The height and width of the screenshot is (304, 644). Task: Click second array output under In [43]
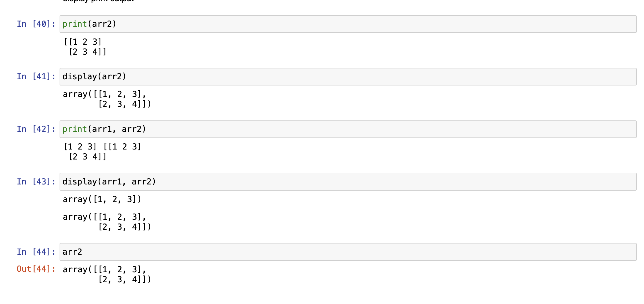pyautogui.click(x=107, y=222)
